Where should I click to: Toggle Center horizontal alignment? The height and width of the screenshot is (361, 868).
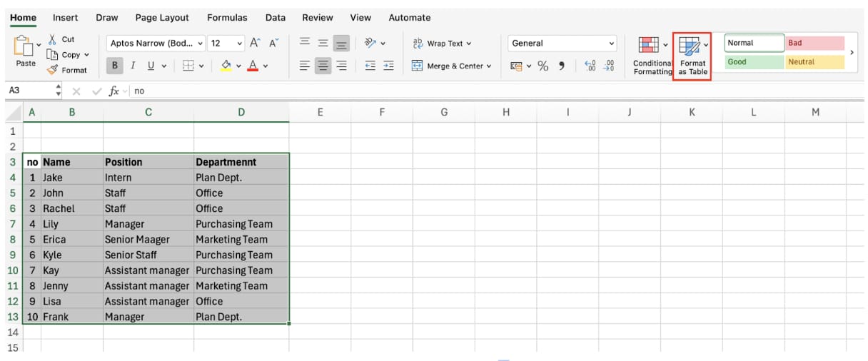coord(323,66)
